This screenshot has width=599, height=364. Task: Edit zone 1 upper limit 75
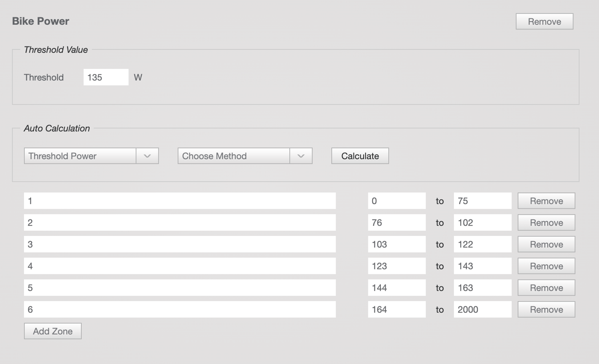482,201
